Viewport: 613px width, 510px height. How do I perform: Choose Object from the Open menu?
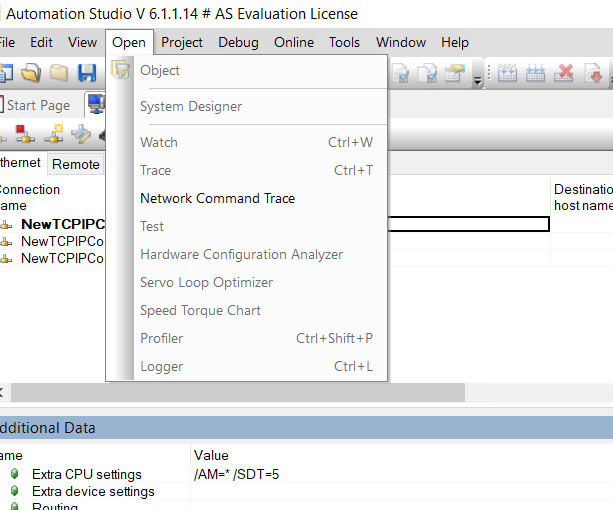point(247,70)
